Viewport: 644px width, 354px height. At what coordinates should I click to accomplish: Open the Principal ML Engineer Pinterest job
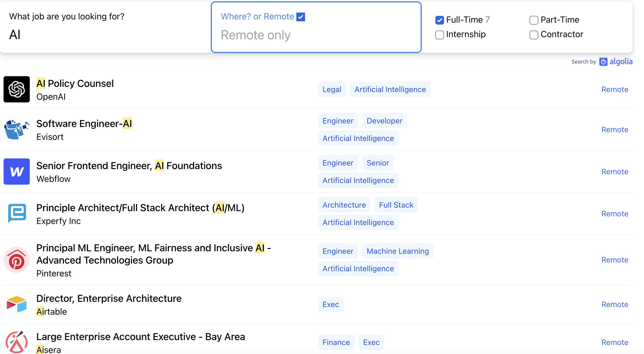click(154, 254)
